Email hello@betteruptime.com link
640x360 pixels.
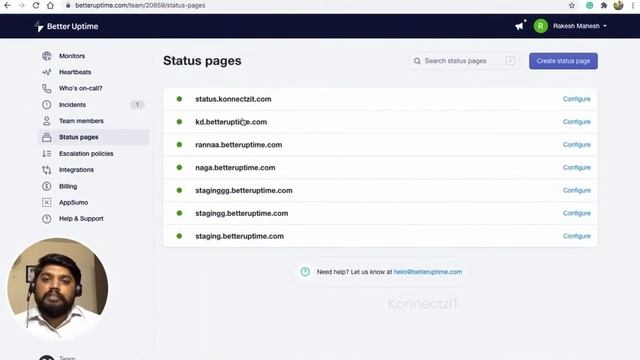point(428,272)
